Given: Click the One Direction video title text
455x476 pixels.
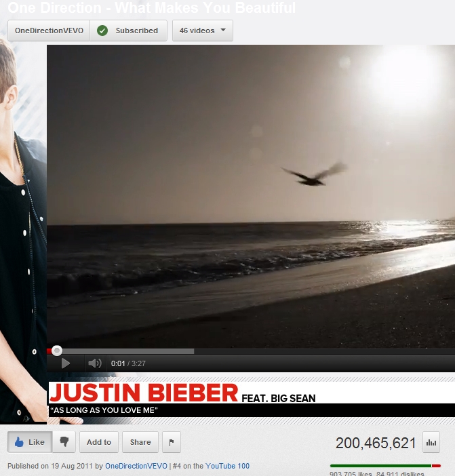Looking at the screenshot, I should coord(151,7).
